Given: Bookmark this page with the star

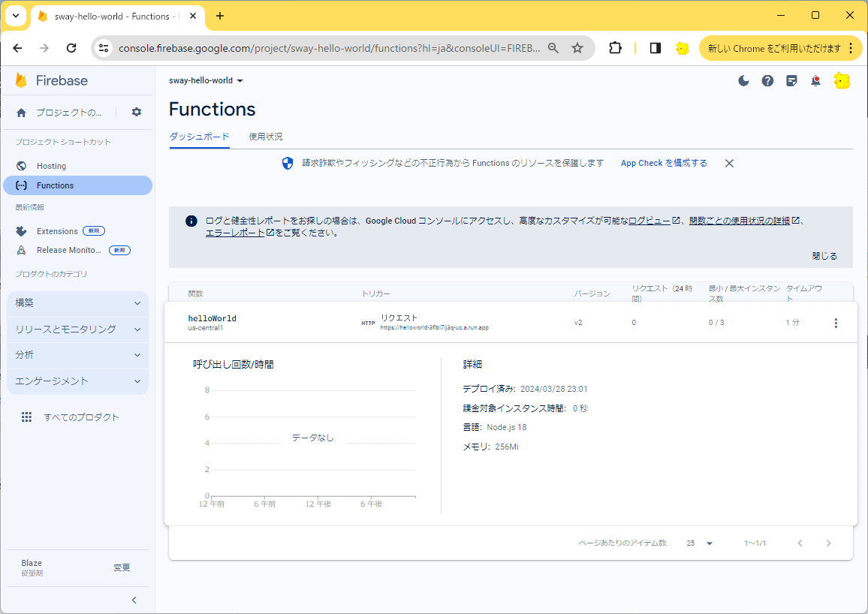Looking at the screenshot, I should point(577,48).
